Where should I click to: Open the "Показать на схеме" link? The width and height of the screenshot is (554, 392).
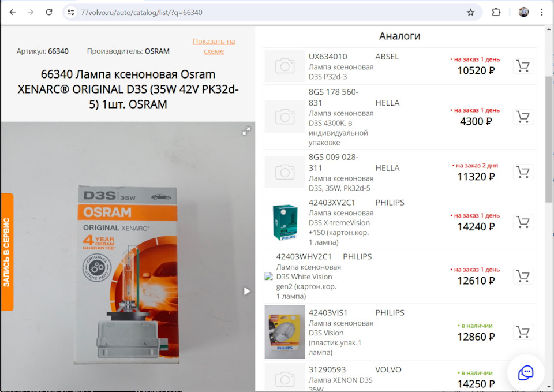coord(214,46)
